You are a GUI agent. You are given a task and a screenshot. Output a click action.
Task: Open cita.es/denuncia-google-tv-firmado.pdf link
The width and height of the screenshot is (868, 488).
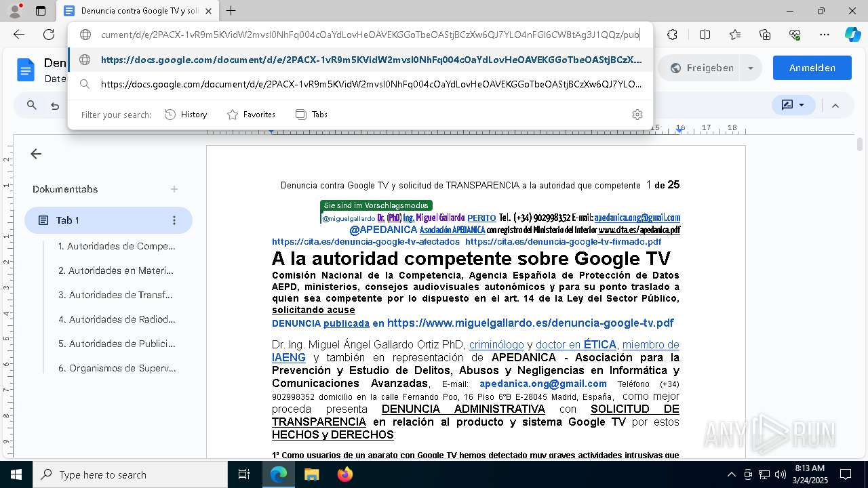tap(563, 241)
